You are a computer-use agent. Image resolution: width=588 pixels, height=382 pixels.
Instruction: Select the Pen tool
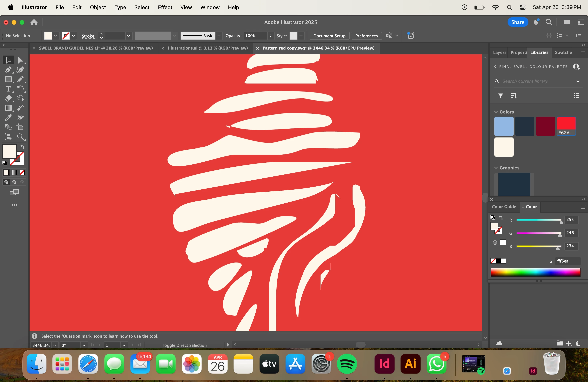coord(8,70)
